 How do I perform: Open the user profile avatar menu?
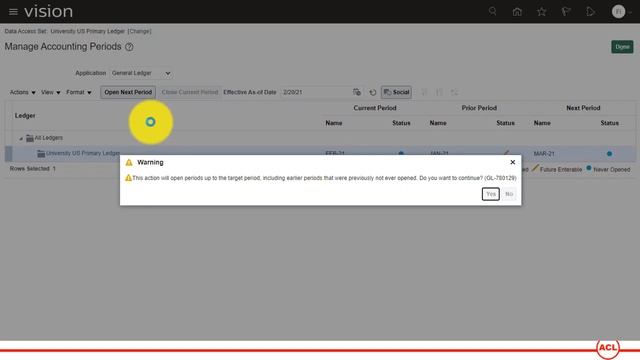pos(618,11)
